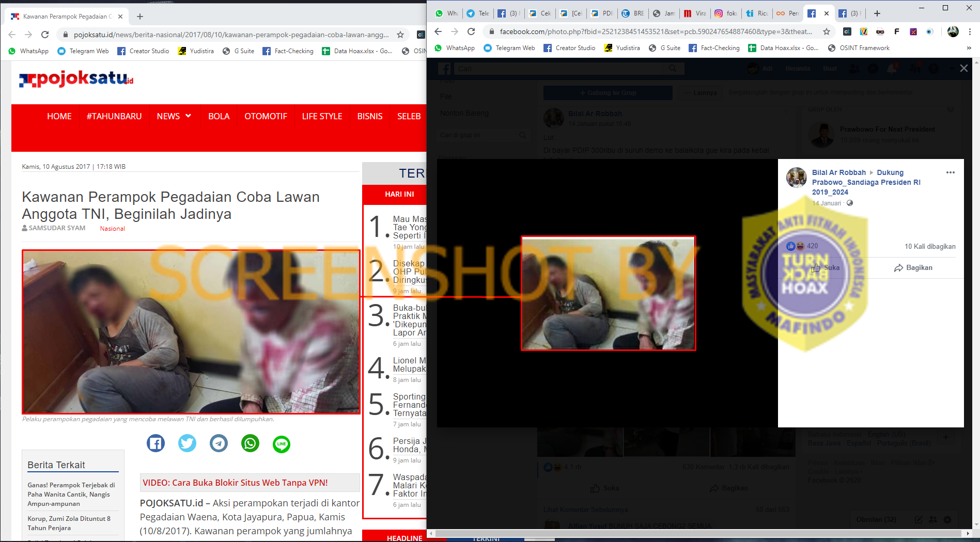The width and height of the screenshot is (980, 542).
Task: Click the Nasional category link
Action: pos(113,229)
